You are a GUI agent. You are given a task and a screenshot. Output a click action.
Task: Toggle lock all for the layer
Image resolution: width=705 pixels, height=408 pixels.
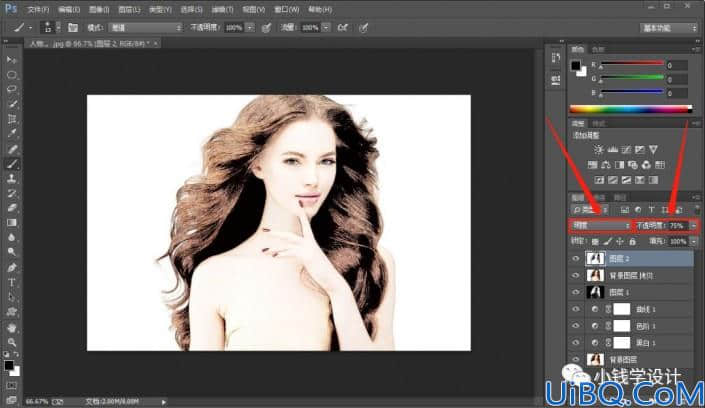point(633,242)
